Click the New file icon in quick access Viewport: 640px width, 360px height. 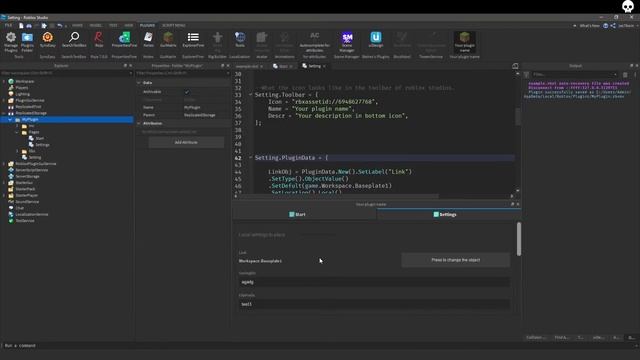pyautogui.click(x=21, y=25)
